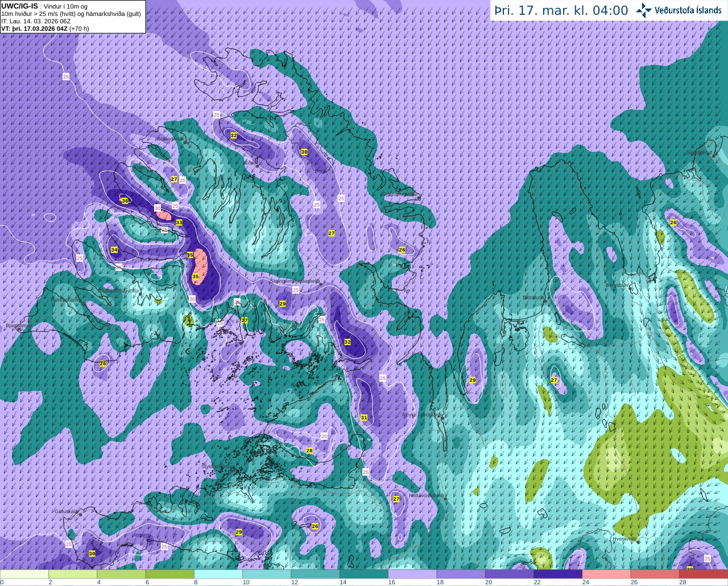
Task: Click the Holtavörðuheiði station label
Action: click(427, 496)
